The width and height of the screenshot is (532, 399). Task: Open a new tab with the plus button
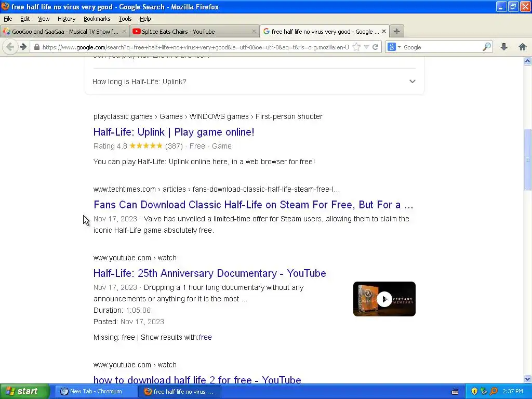(396, 31)
